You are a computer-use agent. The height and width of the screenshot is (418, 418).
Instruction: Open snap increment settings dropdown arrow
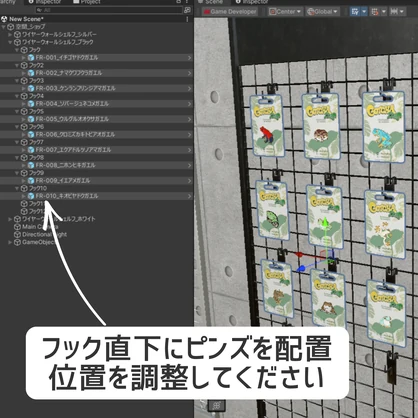(402, 12)
